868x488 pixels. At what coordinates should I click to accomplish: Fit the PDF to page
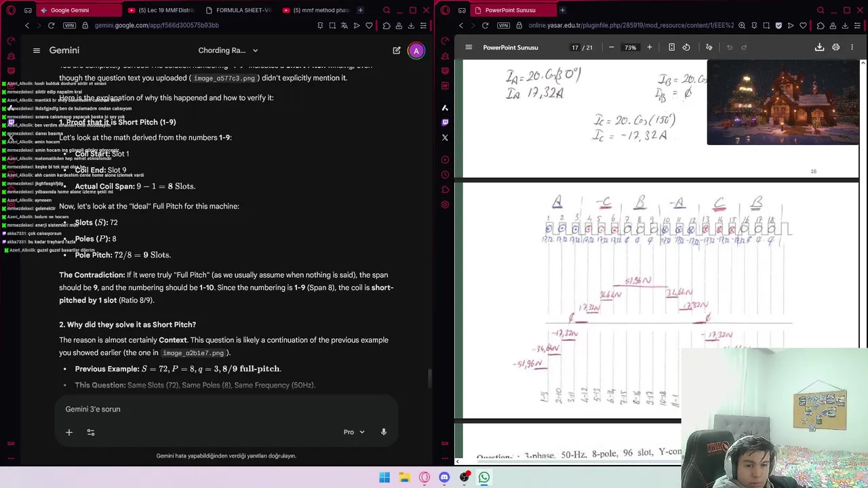(671, 47)
